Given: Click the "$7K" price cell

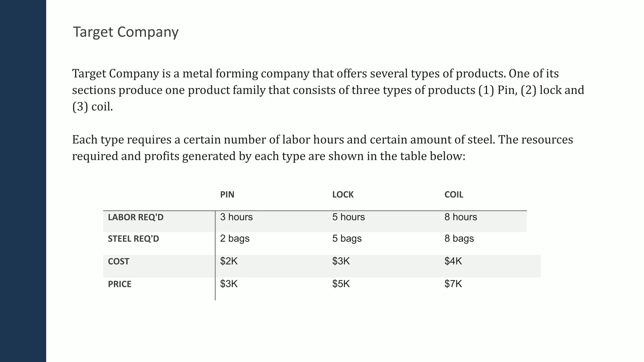Looking at the screenshot, I should pos(453,284).
